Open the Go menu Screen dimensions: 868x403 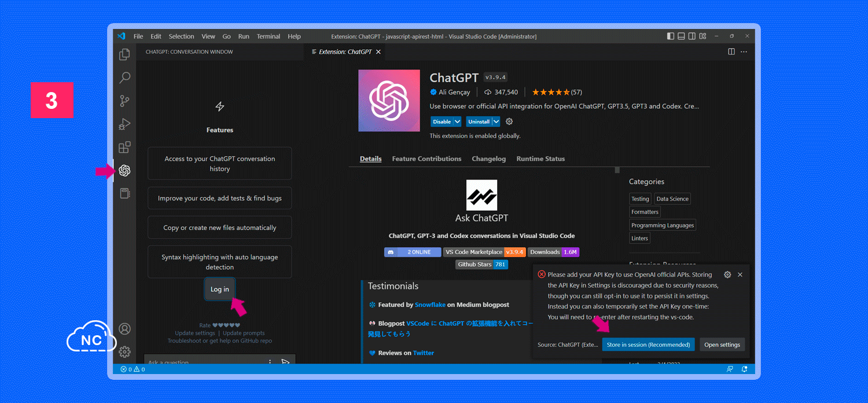pyautogui.click(x=227, y=36)
